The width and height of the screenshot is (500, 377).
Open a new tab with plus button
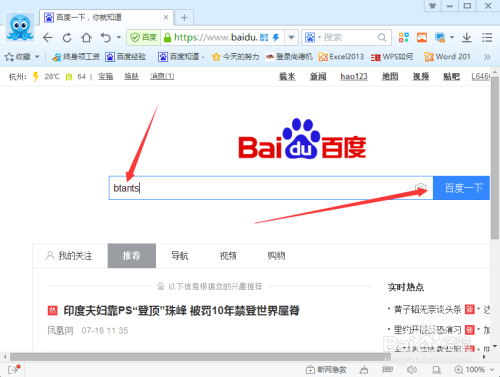184,17
